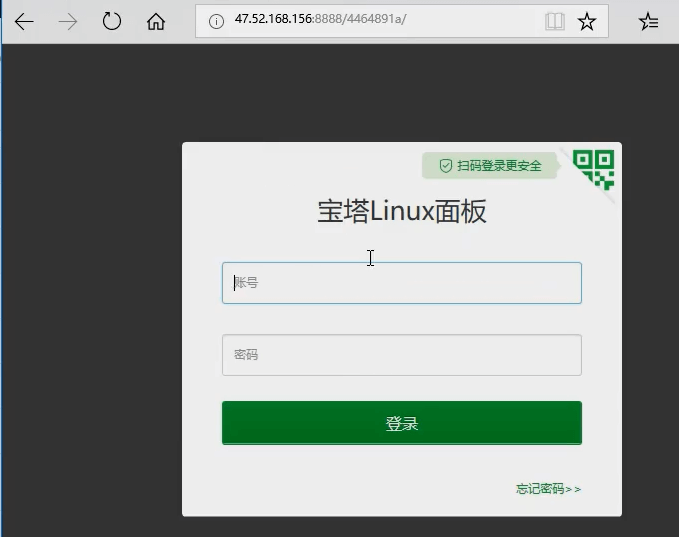
Task: Add page to favorites star
Action: tap(587, 21)
